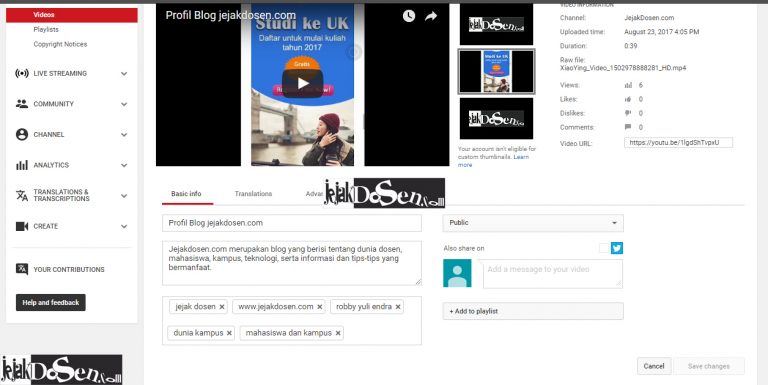Image resolution: width=768 pixels, height=385 pixels.
Task: Open the Add to playlist button
Action: 533,311
